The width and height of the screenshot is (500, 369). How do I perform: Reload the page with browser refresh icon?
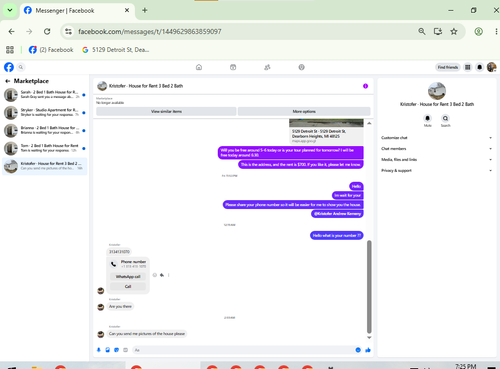(x=47, y=31)
